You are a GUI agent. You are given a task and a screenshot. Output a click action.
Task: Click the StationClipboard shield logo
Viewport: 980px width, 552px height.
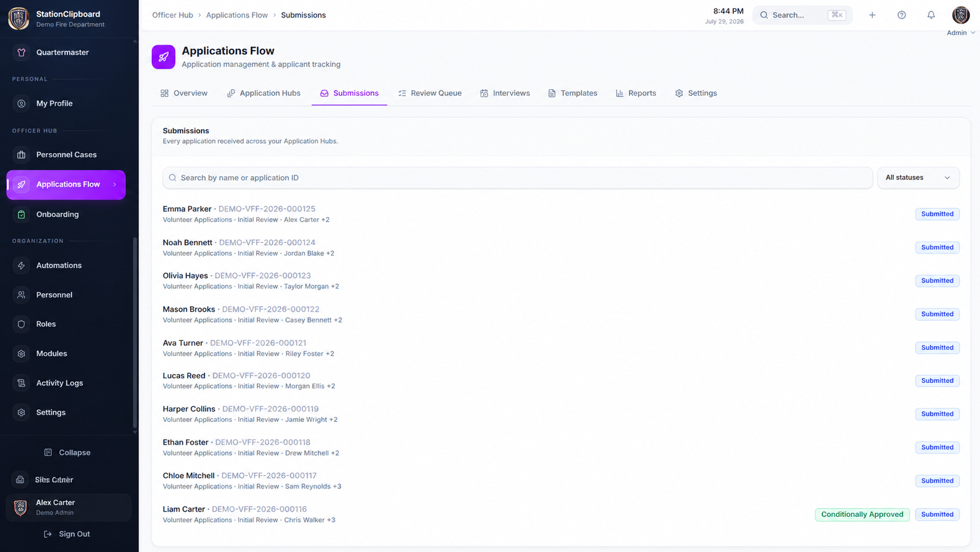click(x=19, y=19)
